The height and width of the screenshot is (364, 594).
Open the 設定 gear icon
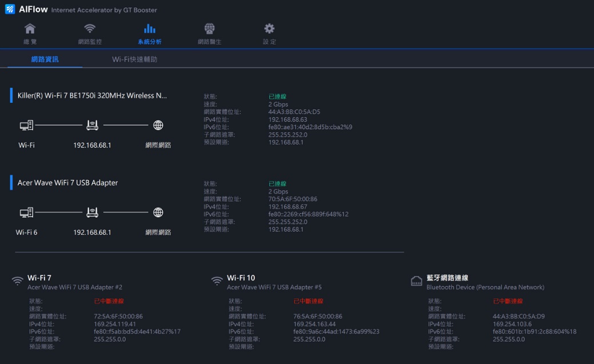point(269,29)
